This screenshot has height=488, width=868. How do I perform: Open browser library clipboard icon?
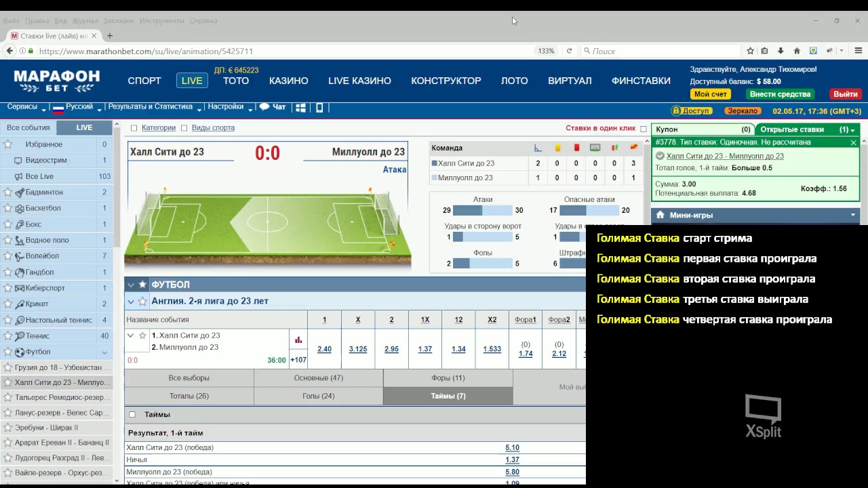click(x=764, y=51)
